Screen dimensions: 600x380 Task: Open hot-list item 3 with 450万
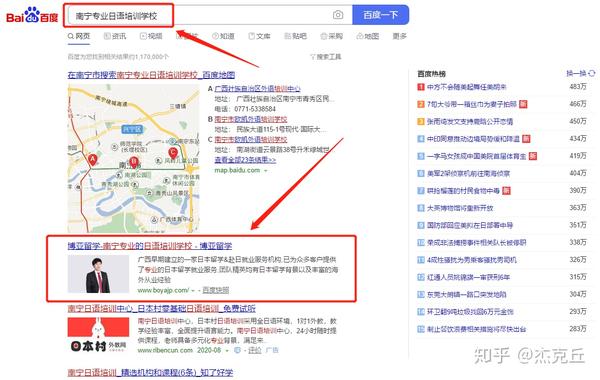(470, 121)
